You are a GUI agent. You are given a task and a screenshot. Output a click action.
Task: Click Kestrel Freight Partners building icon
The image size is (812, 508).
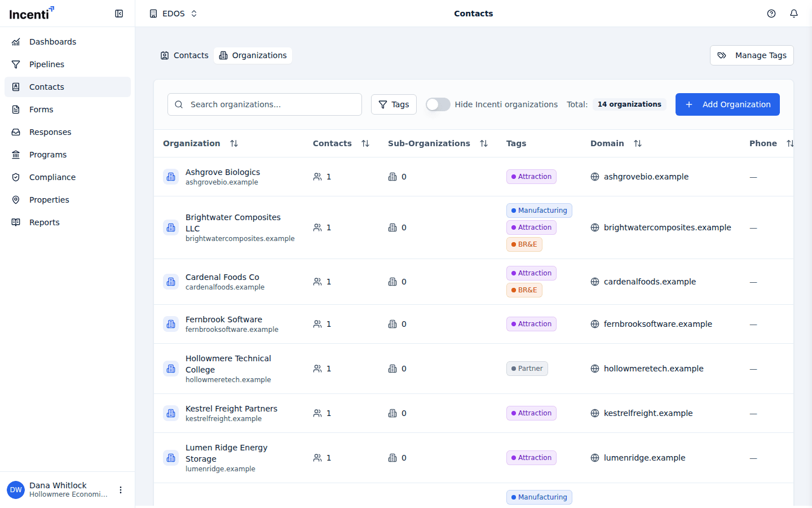(x=171, y=413)
